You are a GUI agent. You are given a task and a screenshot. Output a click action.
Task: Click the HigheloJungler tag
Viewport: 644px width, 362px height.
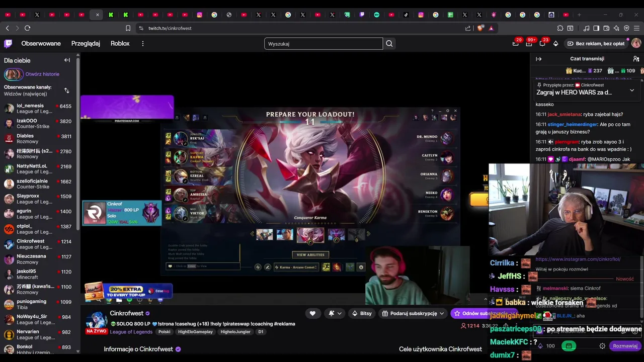point(236,332)
